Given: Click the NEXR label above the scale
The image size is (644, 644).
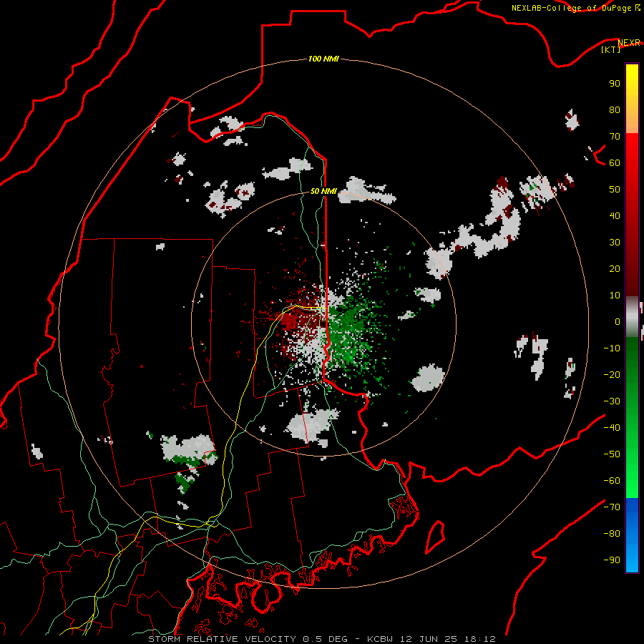Looking at the screenshot, I should pos(629,42).
